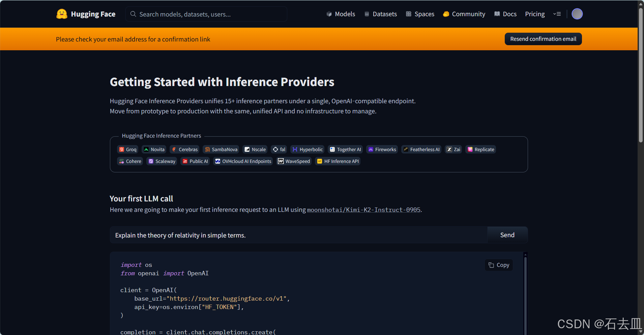Open the user avatar profile menu
The image size is (644, 335).
(577, 14)
